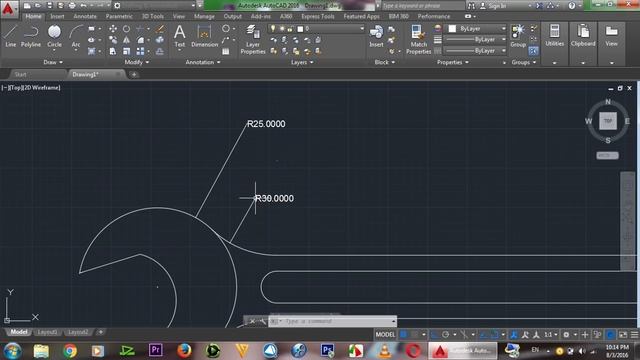Click Match Properties tool

[418, 39]
